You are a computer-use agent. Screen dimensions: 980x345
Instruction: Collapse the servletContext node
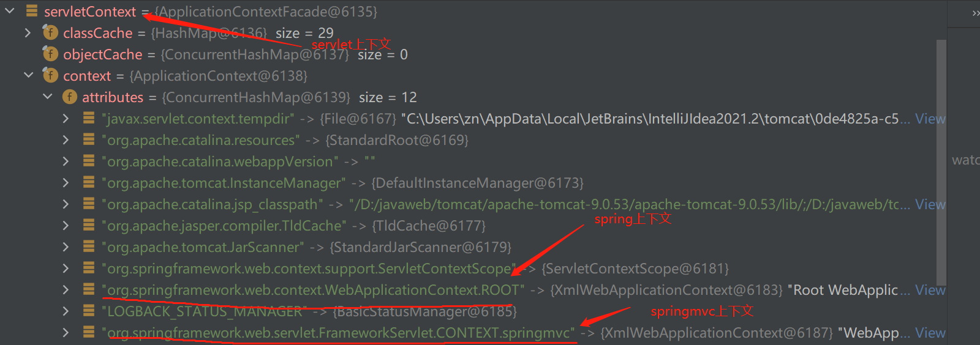pyautogui.click(x=10, y=11)
